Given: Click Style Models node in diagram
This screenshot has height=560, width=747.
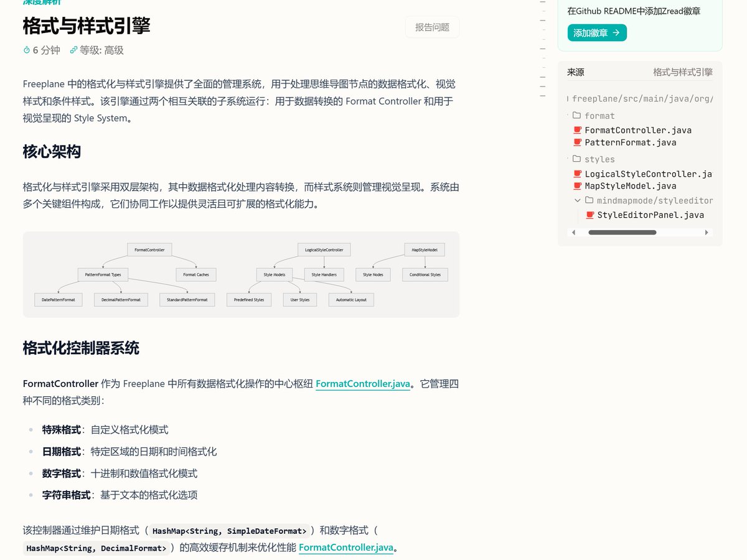Looking at the screenshot, I should (x=275, y=274).
